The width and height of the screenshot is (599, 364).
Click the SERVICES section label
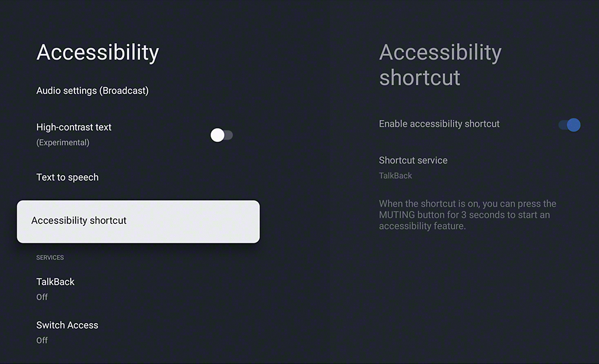(50, 258)
